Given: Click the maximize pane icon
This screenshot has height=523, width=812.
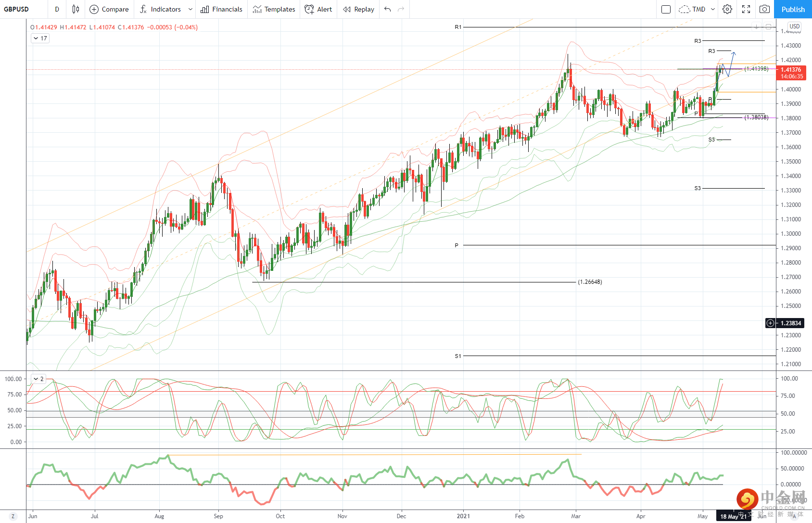Looking at the screenshot, I should (x=768, y=27).
